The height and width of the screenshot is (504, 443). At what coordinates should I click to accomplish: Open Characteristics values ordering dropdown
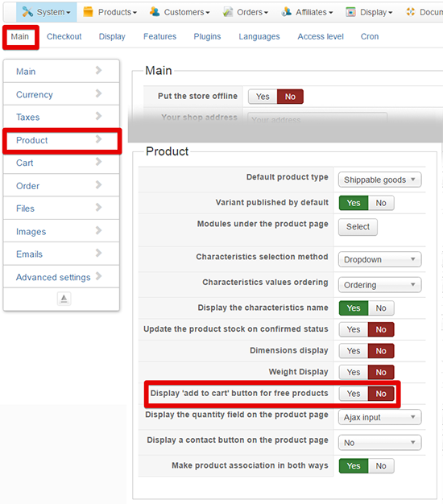pos(379,285)
